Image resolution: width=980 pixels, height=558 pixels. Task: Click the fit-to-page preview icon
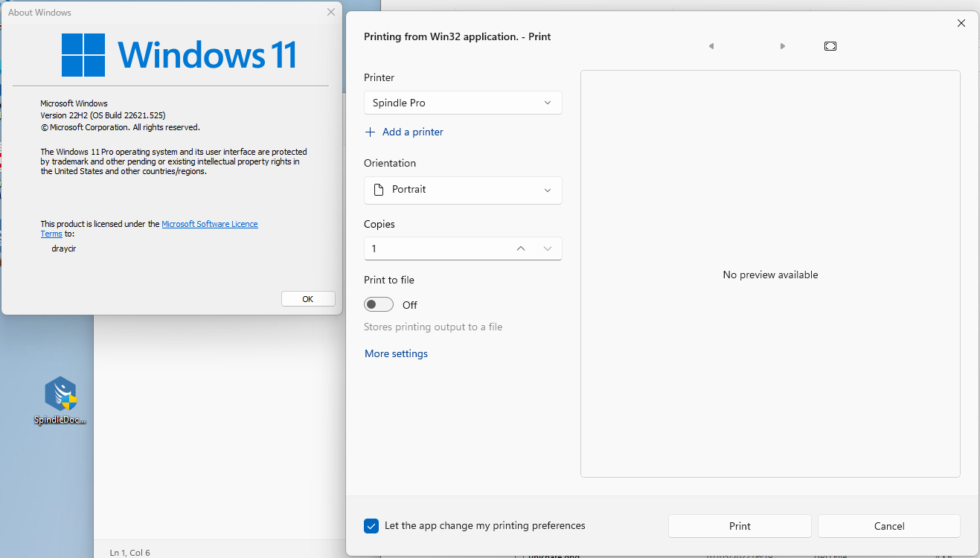[830, 46]
